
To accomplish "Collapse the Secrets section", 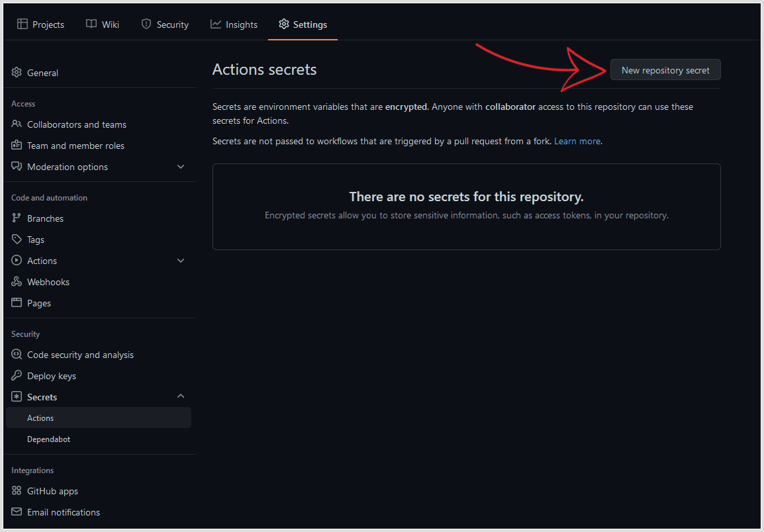I will [181, 396].
